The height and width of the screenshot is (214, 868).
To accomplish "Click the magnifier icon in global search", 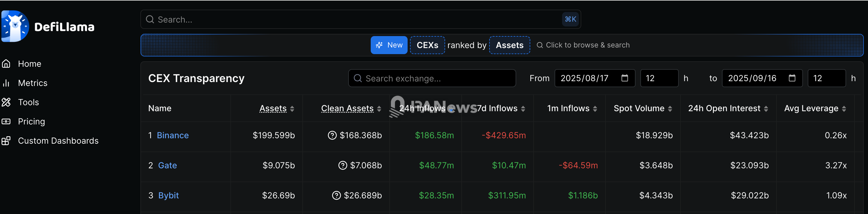I will click(150, 19).
